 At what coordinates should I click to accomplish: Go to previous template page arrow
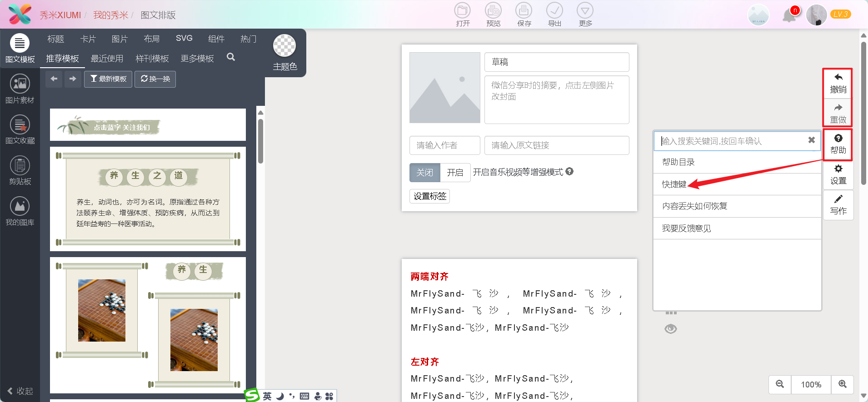click(54, 79)
